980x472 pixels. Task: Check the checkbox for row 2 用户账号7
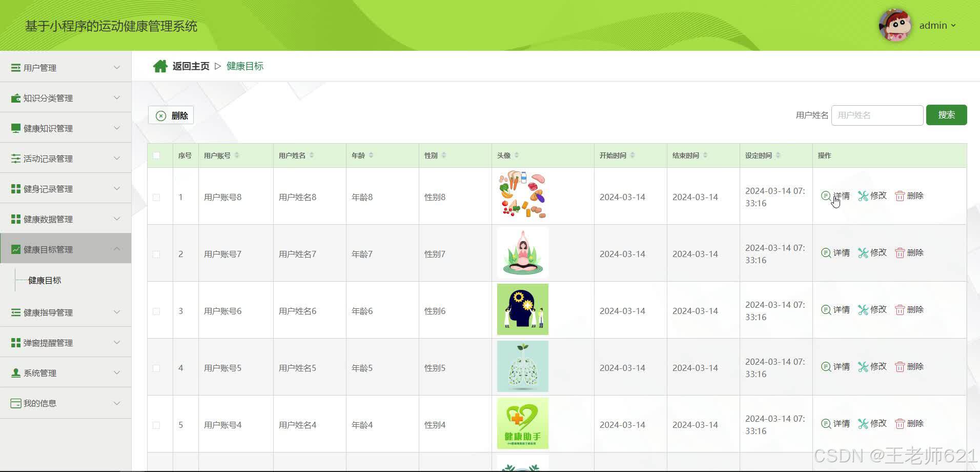tap(156, 254)
